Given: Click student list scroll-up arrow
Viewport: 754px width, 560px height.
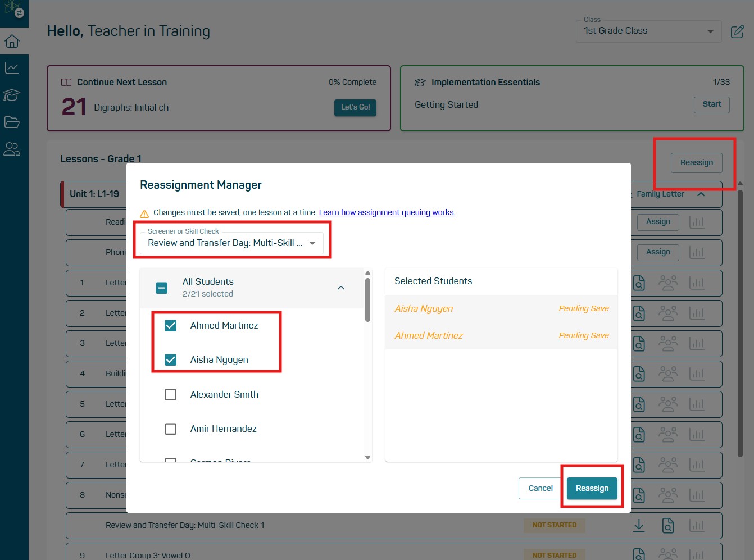Looking at the screenshot, I should pyautogui.click(x=367, y=273).
